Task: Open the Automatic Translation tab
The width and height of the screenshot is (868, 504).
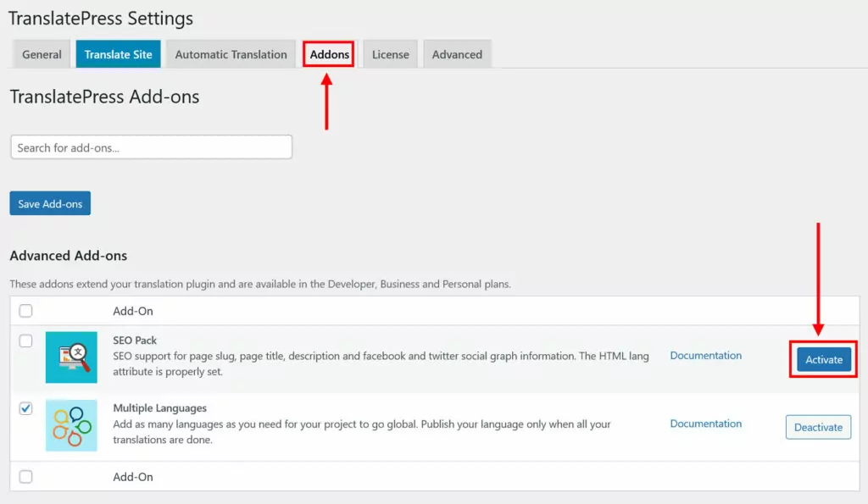Action: coord(231,54)
